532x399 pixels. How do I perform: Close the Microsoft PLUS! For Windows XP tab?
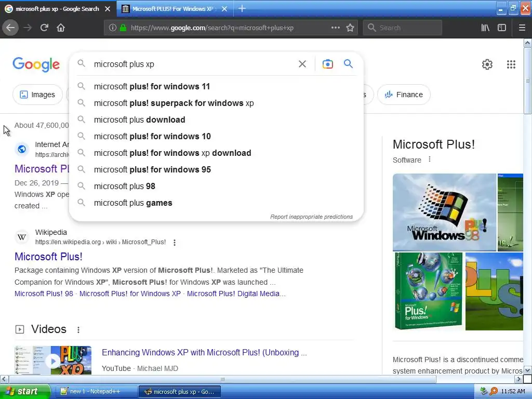tap(224, 9)
